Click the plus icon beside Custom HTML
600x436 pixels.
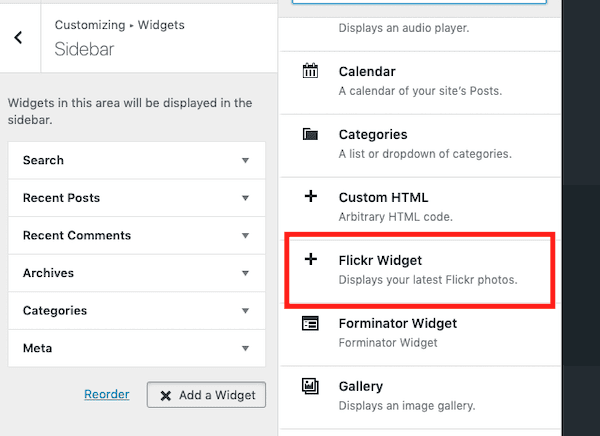[x=310, y=197]
